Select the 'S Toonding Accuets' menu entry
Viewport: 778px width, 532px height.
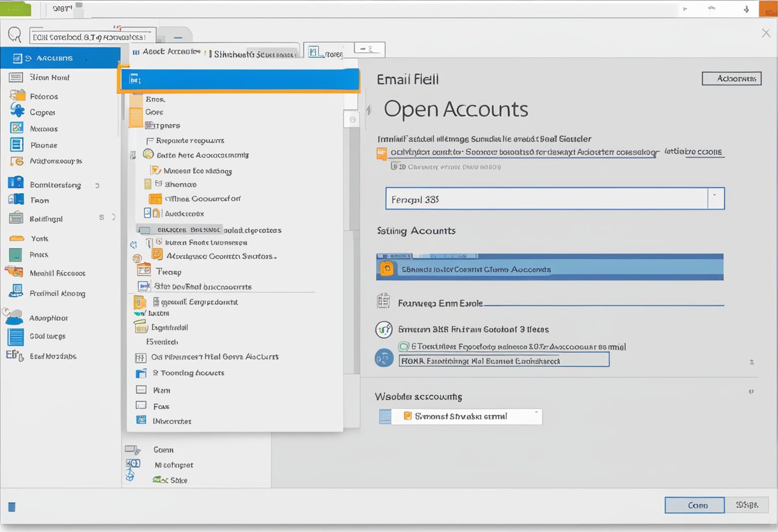click(188, 373)
